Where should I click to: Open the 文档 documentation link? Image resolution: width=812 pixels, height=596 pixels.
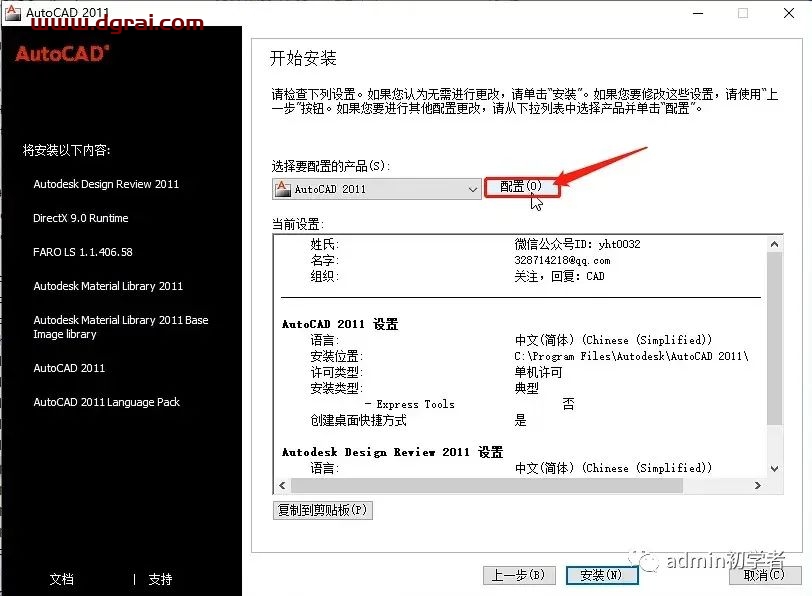coord(62,579)
